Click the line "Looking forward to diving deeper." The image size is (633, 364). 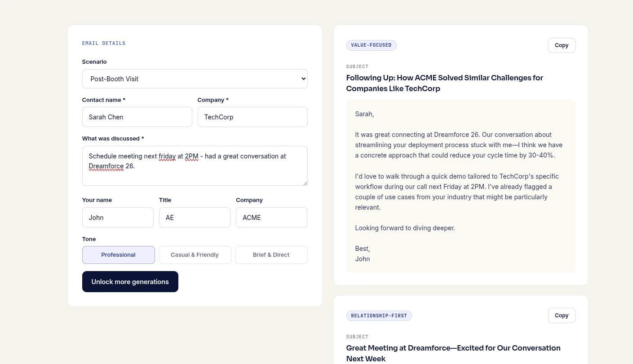tap(405, 228)
